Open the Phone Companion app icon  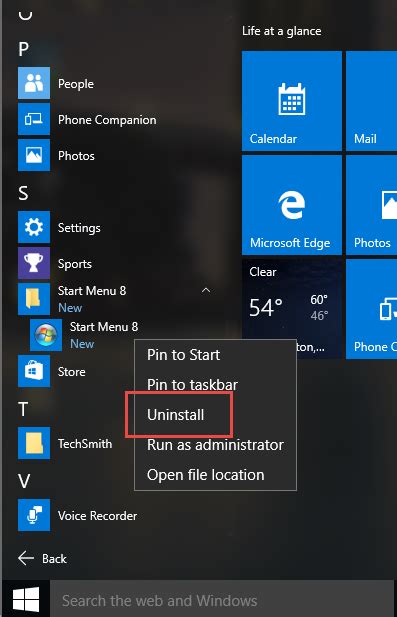pyautogui.click(x=34, y=119)
